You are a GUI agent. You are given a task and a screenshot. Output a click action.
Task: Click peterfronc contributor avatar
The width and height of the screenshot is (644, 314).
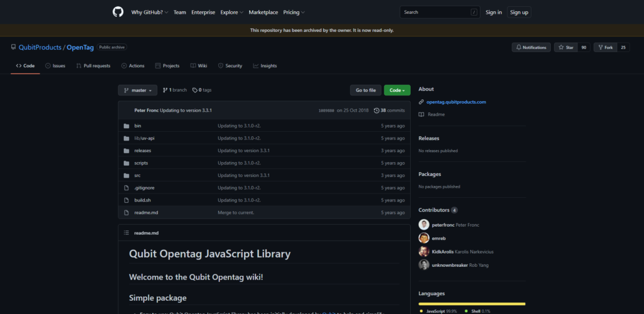pos(424,225)
